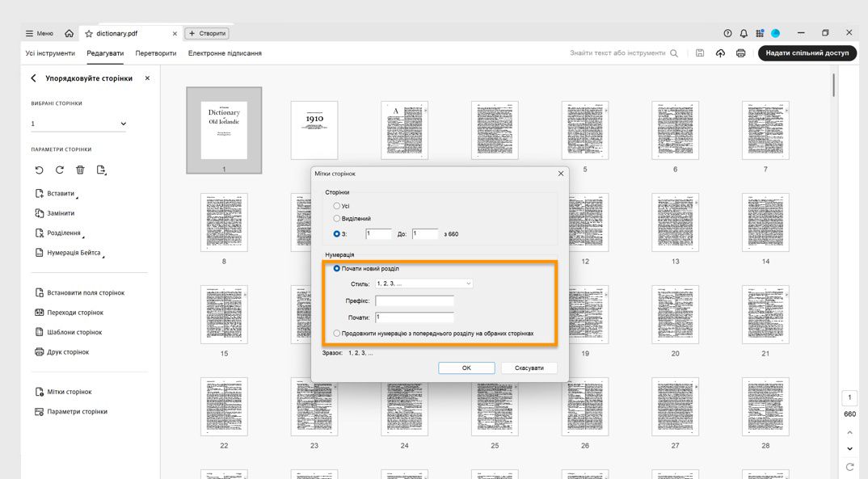Click the Знайти текст або інструменти search box
868x479 pixels.
pos(617,53)
